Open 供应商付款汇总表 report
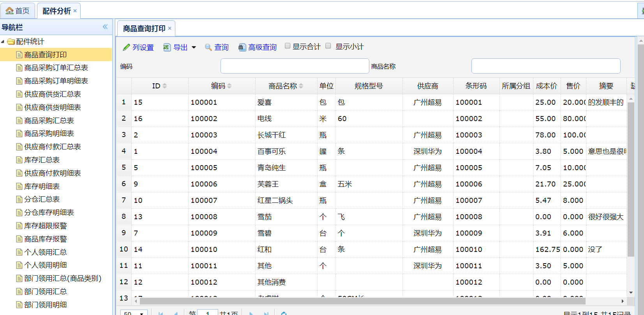644x315 pixels. [x=52, y=147]
